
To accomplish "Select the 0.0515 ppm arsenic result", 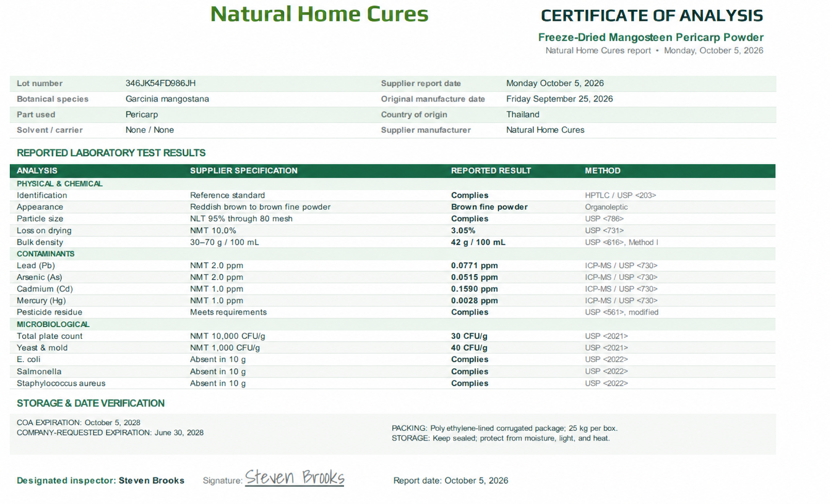I will [474, 278].
